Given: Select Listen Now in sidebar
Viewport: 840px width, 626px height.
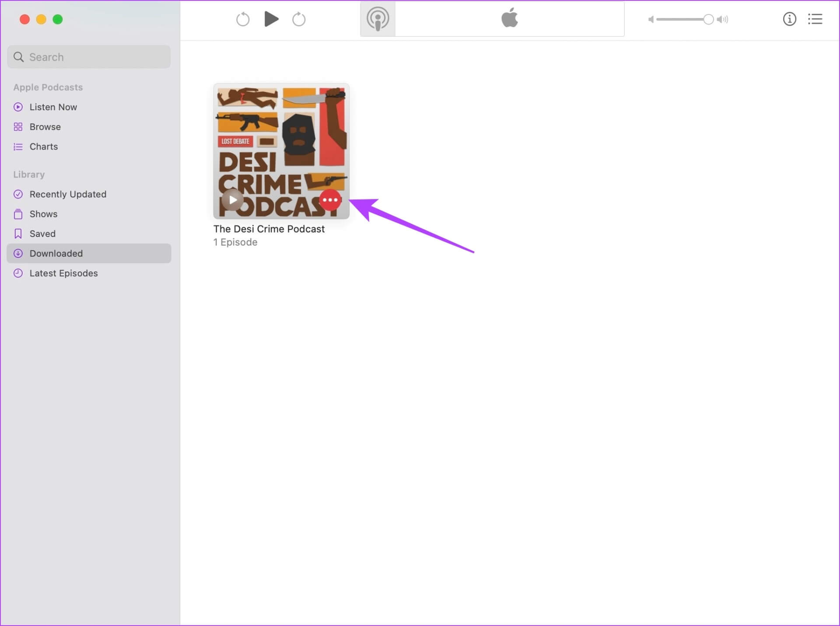Looking at the screenshot, I should [53, 107].
